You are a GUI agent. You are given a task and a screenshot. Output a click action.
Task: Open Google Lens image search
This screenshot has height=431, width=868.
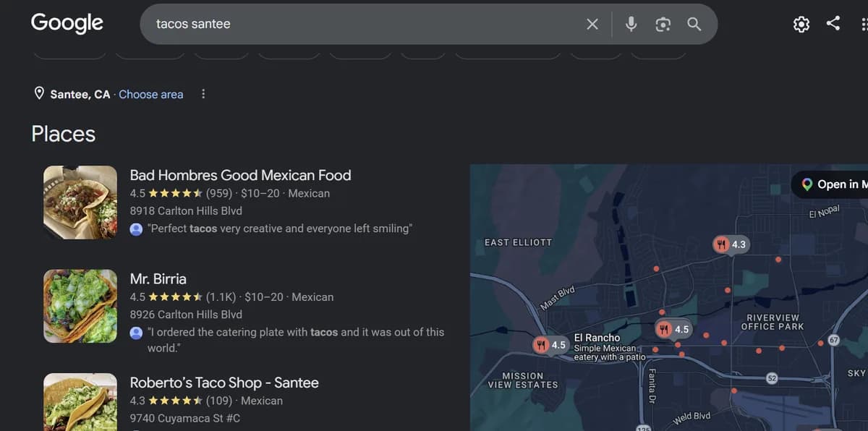pyautogui.click(x=663, y=25)
